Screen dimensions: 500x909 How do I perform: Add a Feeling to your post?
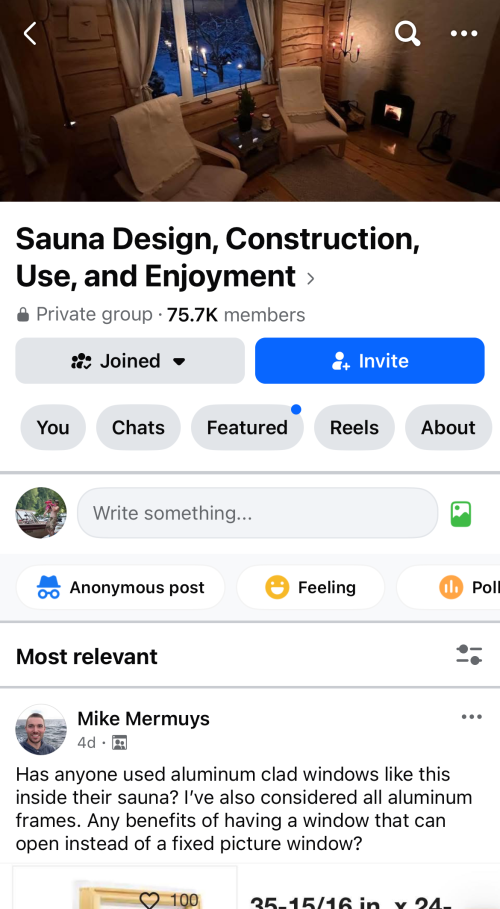pyautogui.click(x=310, y=587)
